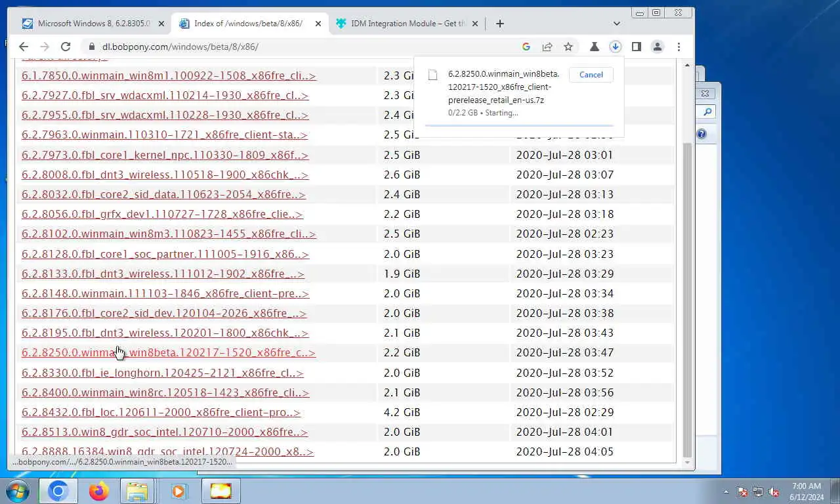Open 6.2.8330.0.fbl_ie_longhorn link
This screenshot has width=840, height=504.
coord(163,373)
